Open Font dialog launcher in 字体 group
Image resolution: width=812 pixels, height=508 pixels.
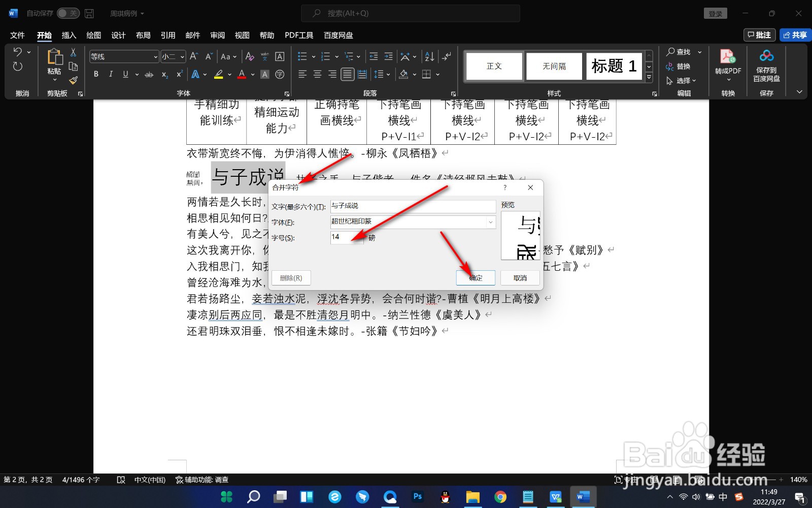coord(287,93)
